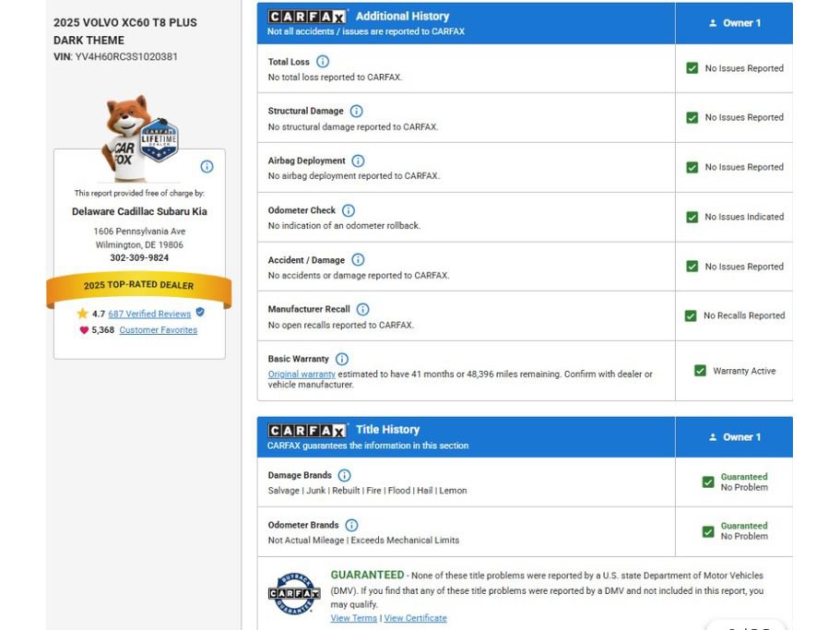
Task: Click the 2025 Volvo XC60 T8 Plus title
Action: pyautogui.click(x=125, y=31)
